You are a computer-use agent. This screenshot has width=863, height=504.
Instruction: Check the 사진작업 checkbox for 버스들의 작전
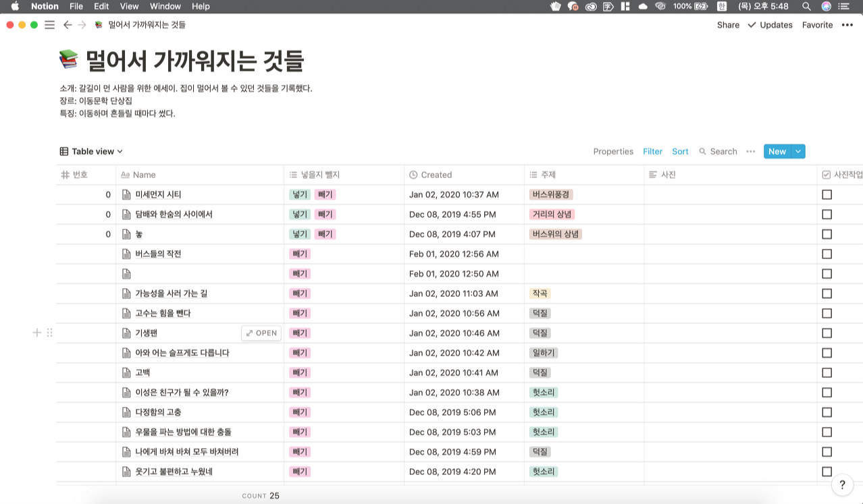[827, 254]
